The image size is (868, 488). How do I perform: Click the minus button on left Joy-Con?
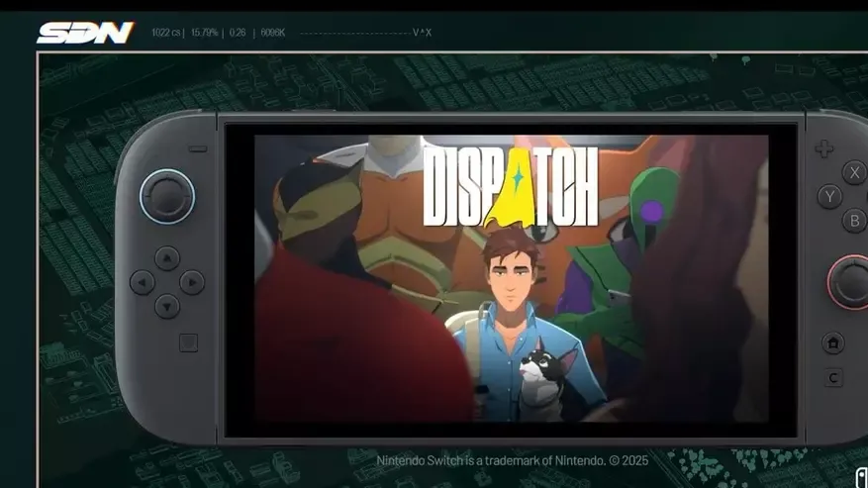click(x=198, y=149)
